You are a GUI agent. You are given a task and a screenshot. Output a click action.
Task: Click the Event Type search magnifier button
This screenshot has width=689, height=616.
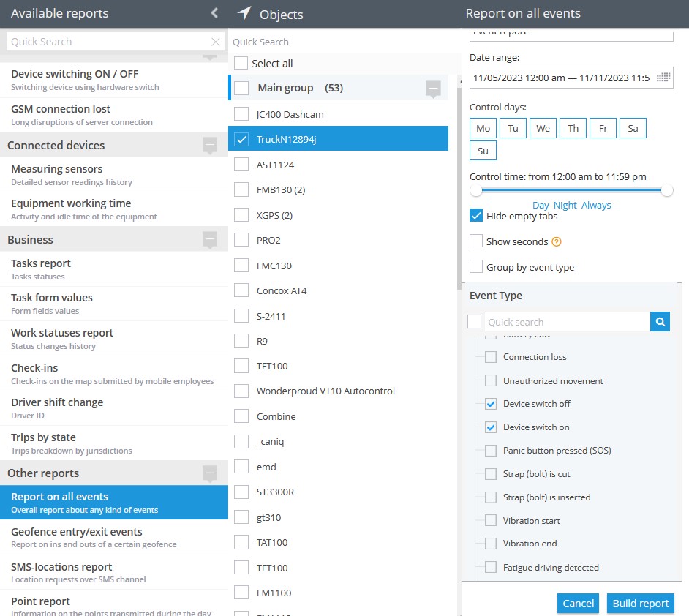click(x=660, y=322)
